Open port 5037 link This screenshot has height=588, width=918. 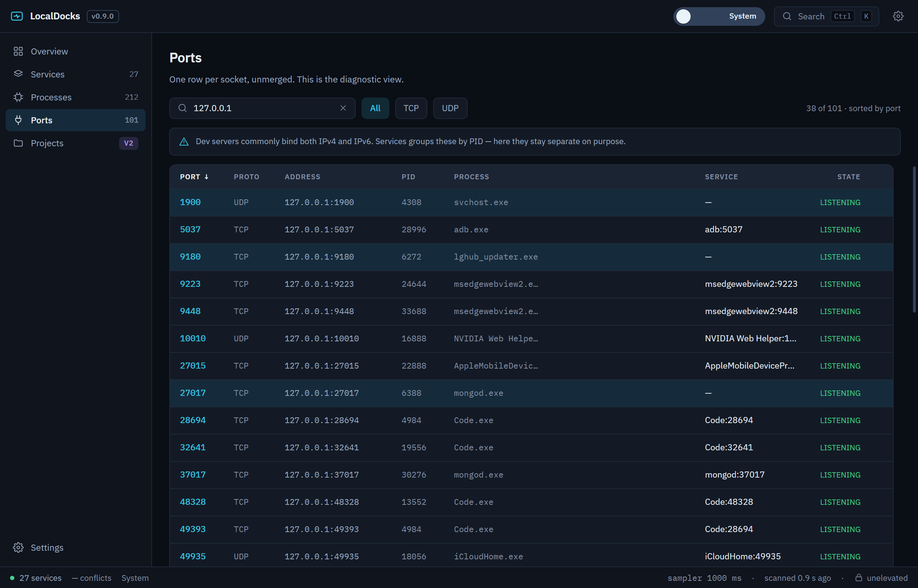[190, 229]
